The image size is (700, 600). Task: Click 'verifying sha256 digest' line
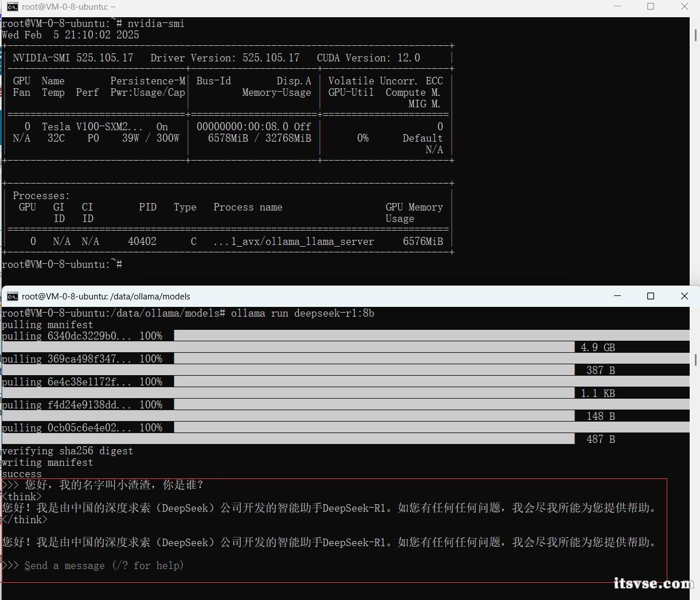pyautogui.click(x=67, y=451)
